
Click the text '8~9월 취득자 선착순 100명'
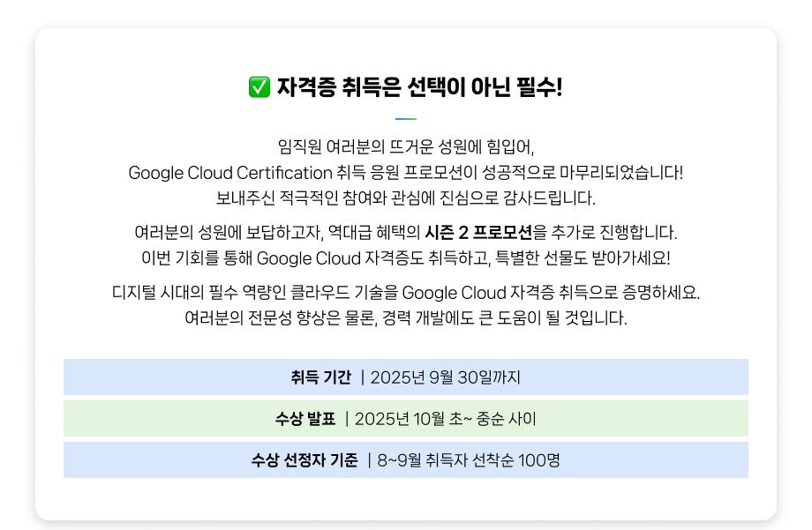coord(469,460)
